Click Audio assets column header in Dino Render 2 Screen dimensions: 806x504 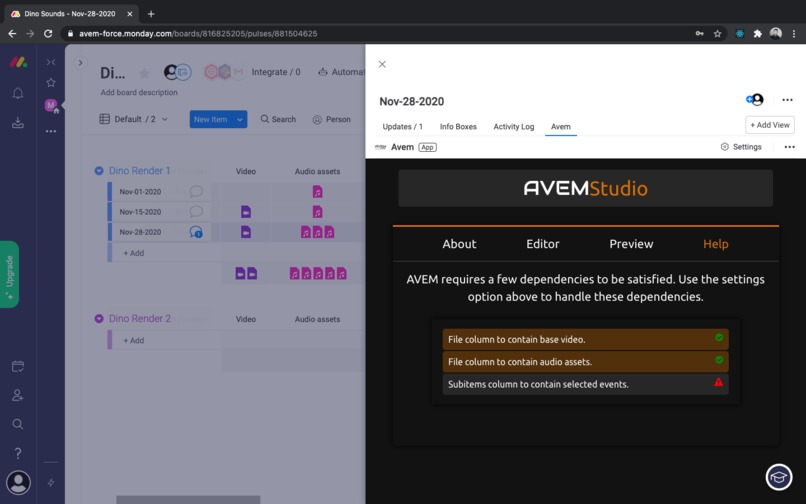tap(317, 319)
